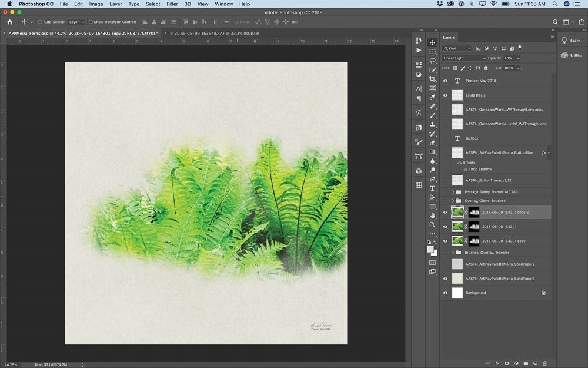Select the Eyedropper tool

pos(432,97)
